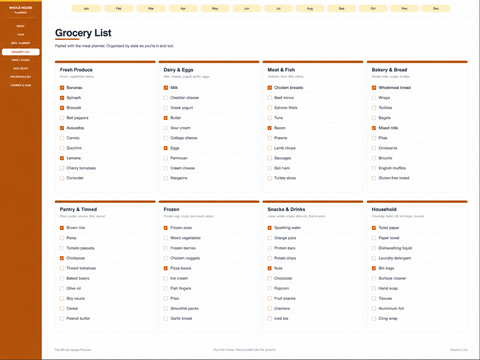Uncheck the Wholemeal bread checkbox
The image size is (480, 360).
(374, 88)
